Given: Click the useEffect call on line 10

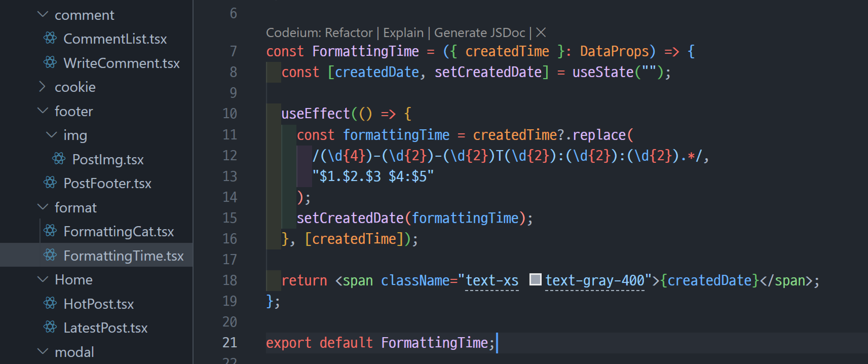Looking at the screenshot, I should [x=316, y=114].
